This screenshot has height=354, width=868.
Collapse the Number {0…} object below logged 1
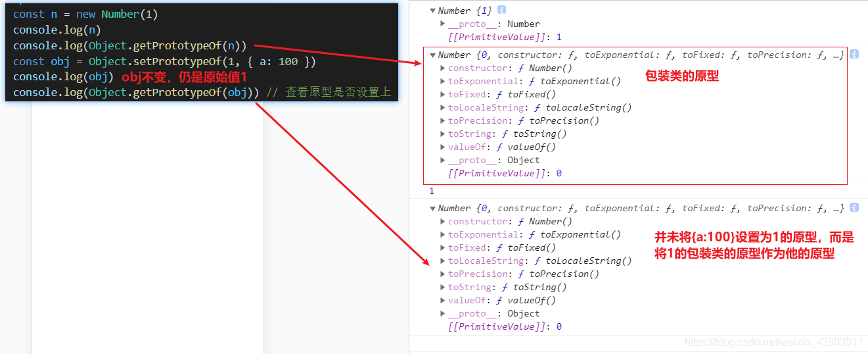click(432, 208)
